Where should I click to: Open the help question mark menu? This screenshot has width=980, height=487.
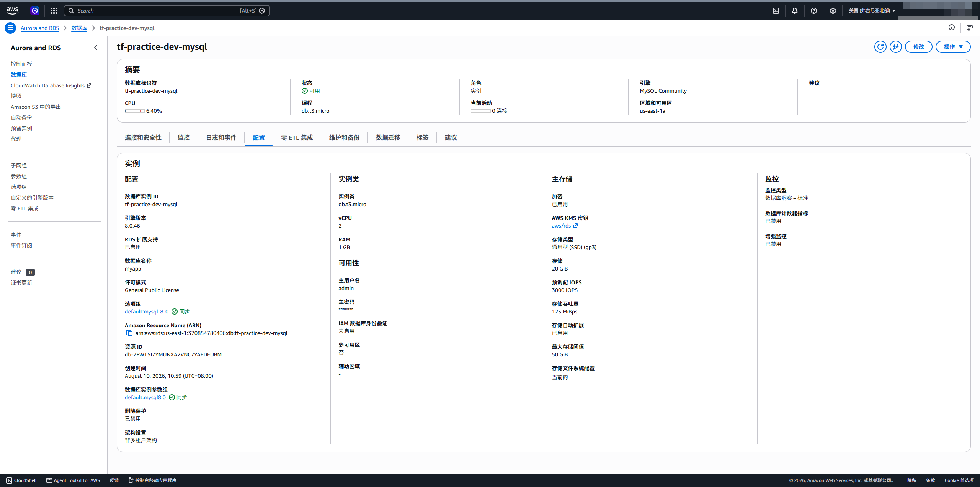[814, 11]
